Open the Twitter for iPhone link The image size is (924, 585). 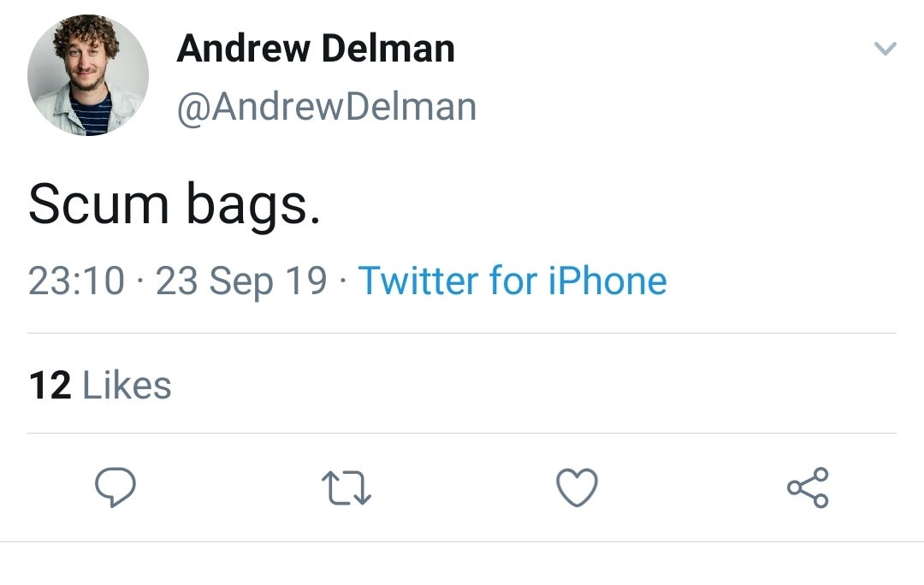point(512,281)
